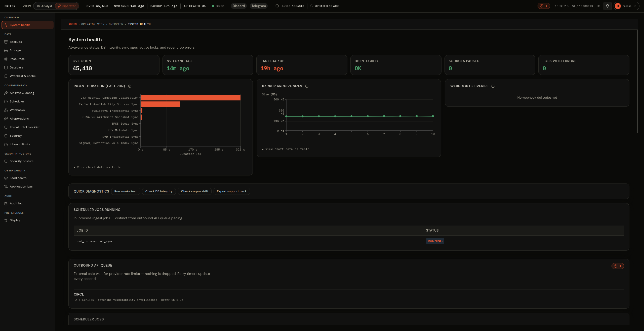644x331 pixels.
Task: Expand ingest duration chart data table
Action: [x=97, y=167]
